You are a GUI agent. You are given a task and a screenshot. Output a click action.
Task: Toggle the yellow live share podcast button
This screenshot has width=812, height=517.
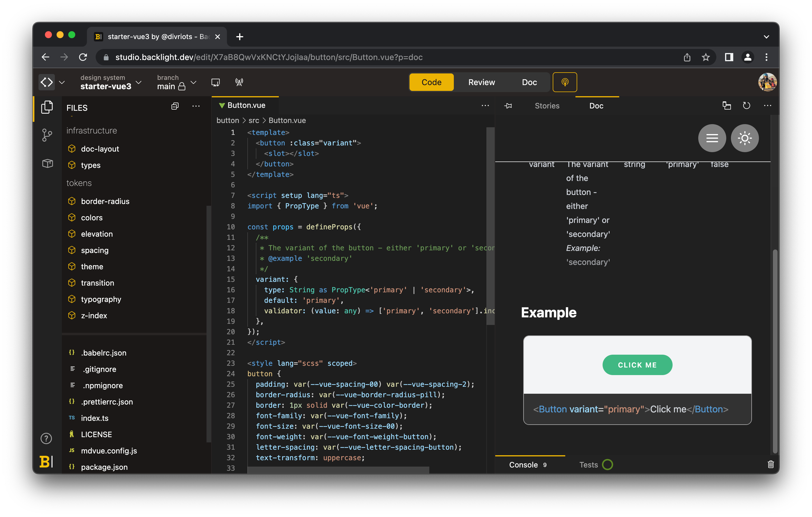tap(564, 82)
